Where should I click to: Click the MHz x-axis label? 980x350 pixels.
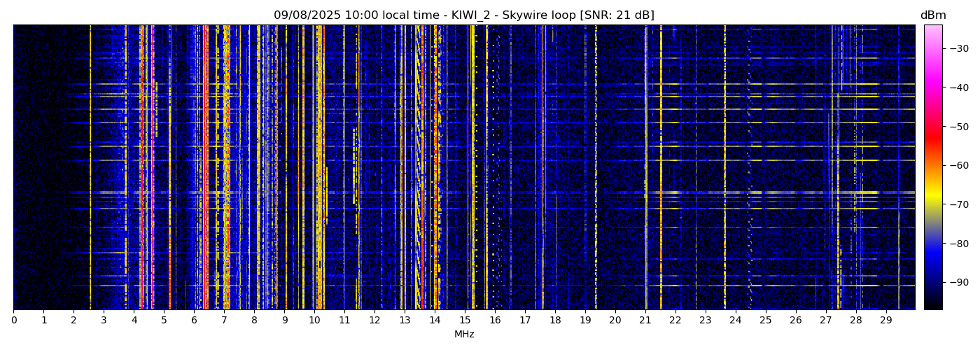pos(464,335)
